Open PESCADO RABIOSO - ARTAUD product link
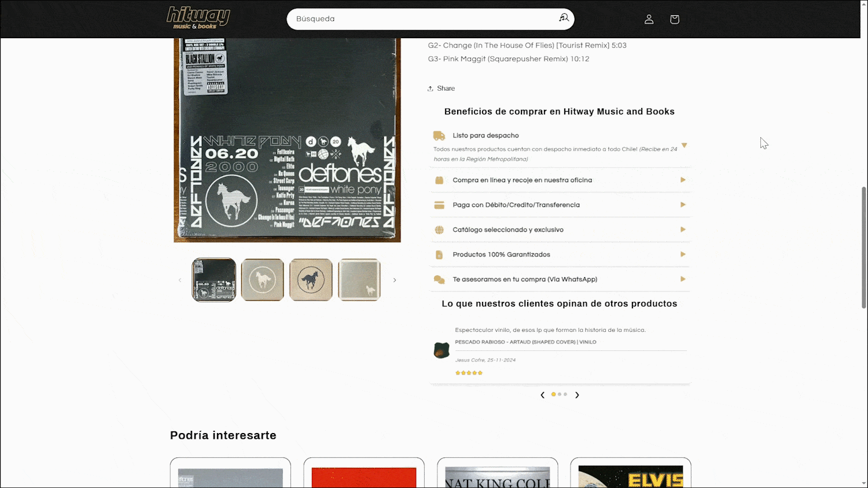 (525, 342)
